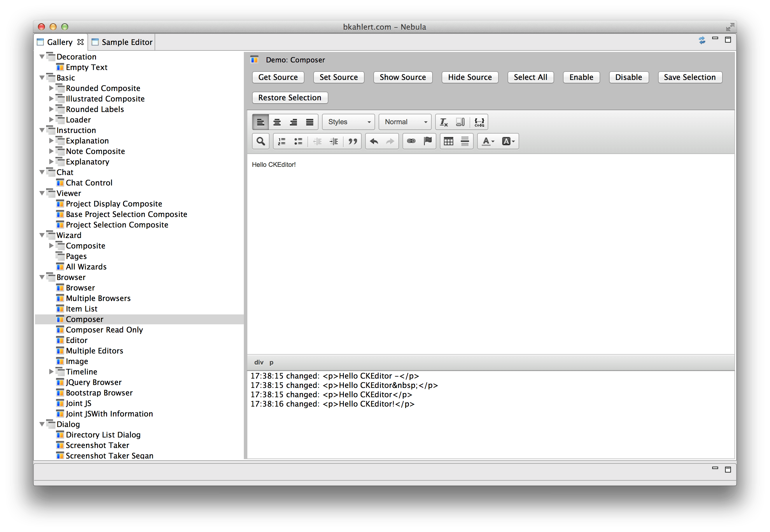Image resolution: width=770 pixels, height=532 pixels.
Task: Toggle justify alignment button
Action: click(x=310, y=122)
